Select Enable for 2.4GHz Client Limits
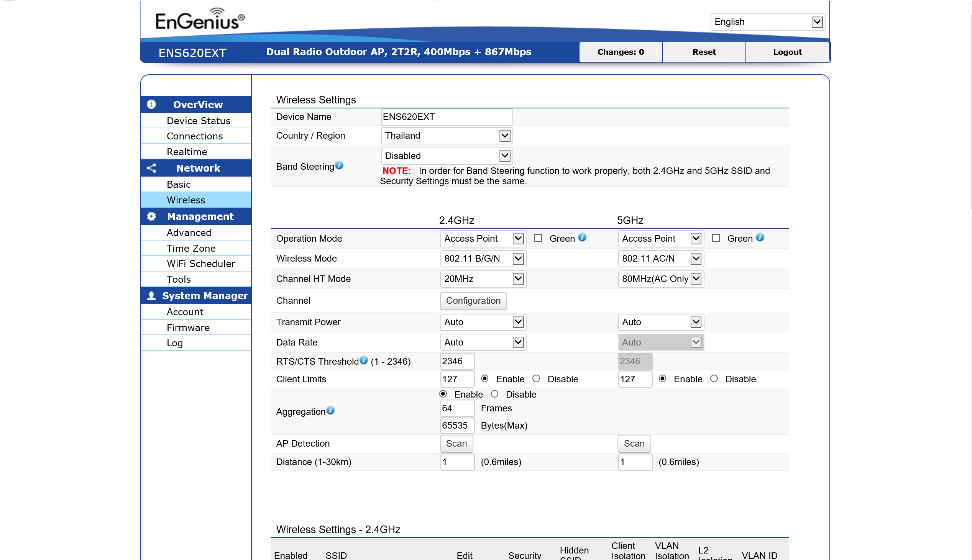 (485, 379)
